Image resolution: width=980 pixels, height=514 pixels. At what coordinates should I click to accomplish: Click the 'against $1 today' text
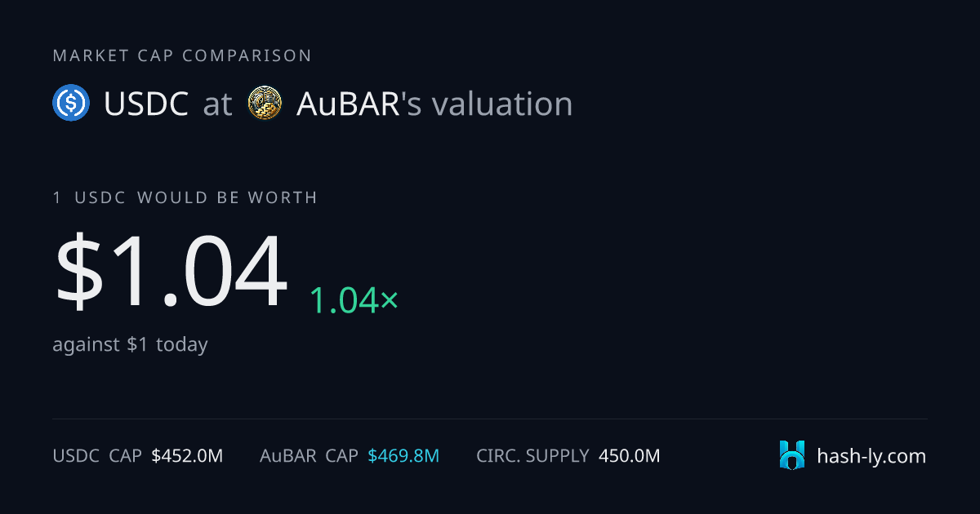point(130,344)
